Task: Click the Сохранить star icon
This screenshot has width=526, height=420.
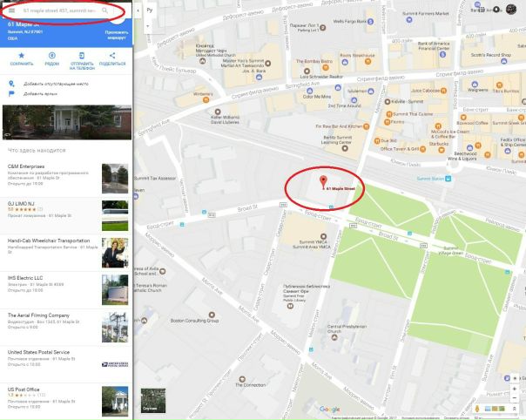Action: pos(22,56)
